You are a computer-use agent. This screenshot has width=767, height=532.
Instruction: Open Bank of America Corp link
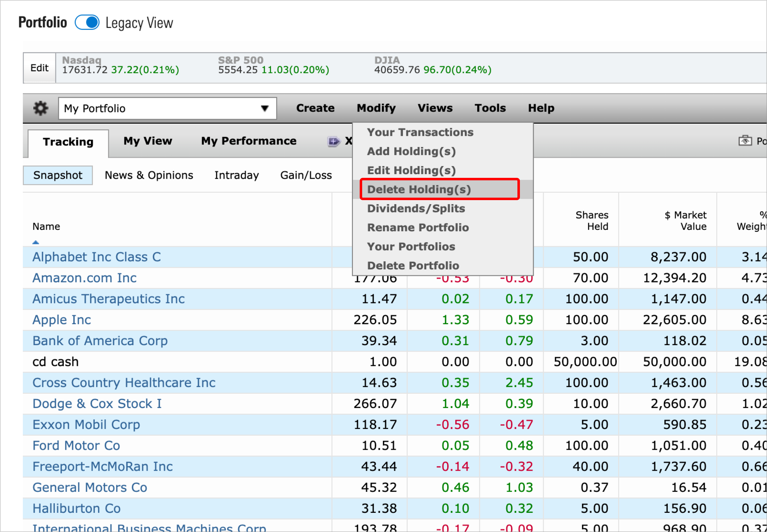pos(100,341)
